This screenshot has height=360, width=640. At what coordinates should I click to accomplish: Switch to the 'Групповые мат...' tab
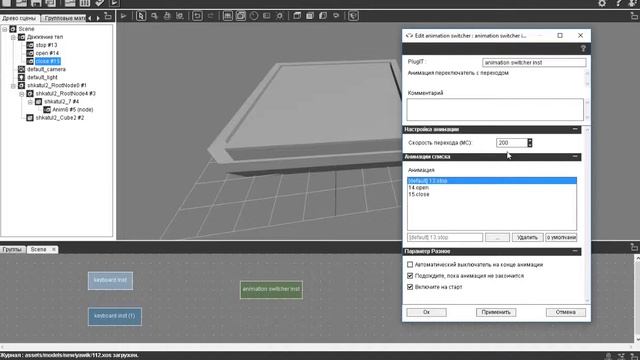point(64,18)
